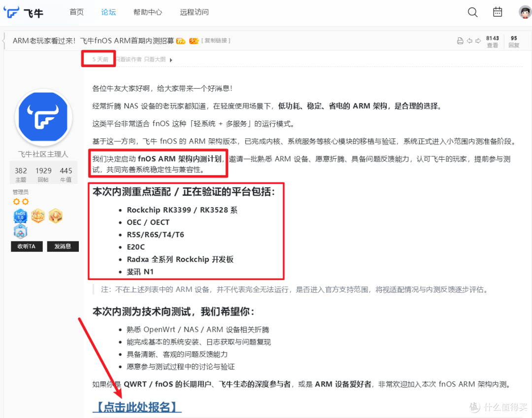The width and height of the screenshot is (532, 418).
Task: Open the calendar check-in icon
Action: [x=498, y=12]
